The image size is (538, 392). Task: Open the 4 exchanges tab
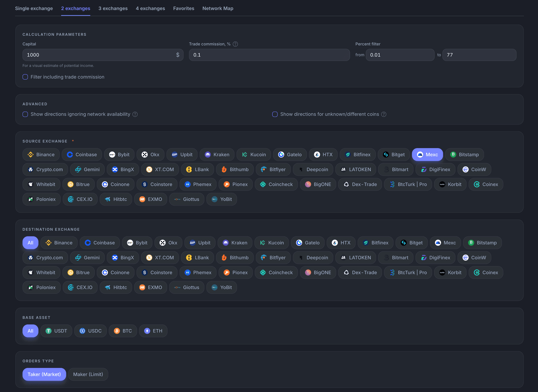[x=150, y=8]
